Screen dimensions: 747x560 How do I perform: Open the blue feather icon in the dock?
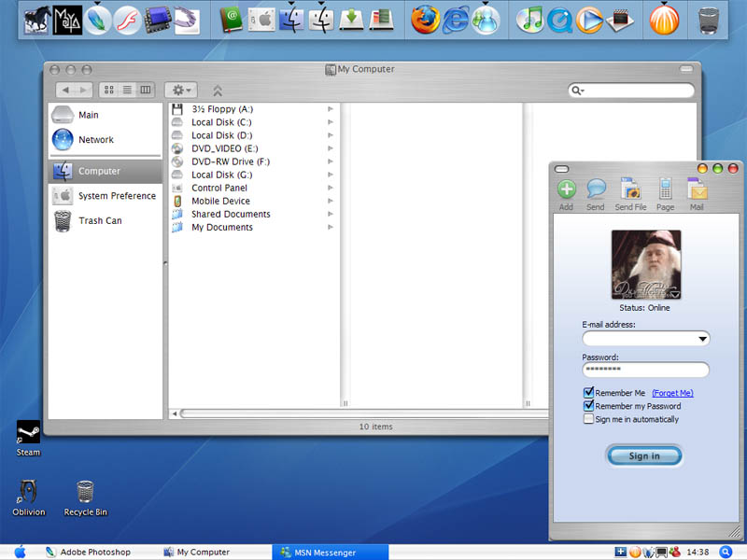[97, 21]
